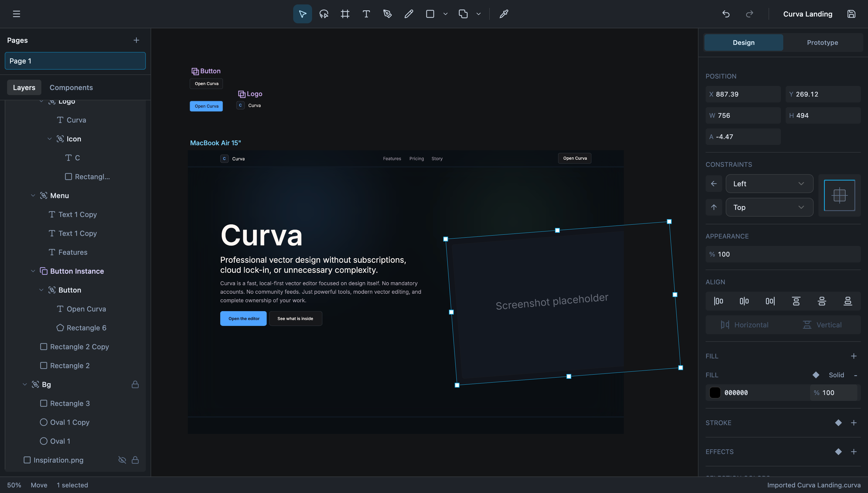The image size is (868, 493).
Task: Open the shape tool options dropdown
Action: (x=446, y=14)
